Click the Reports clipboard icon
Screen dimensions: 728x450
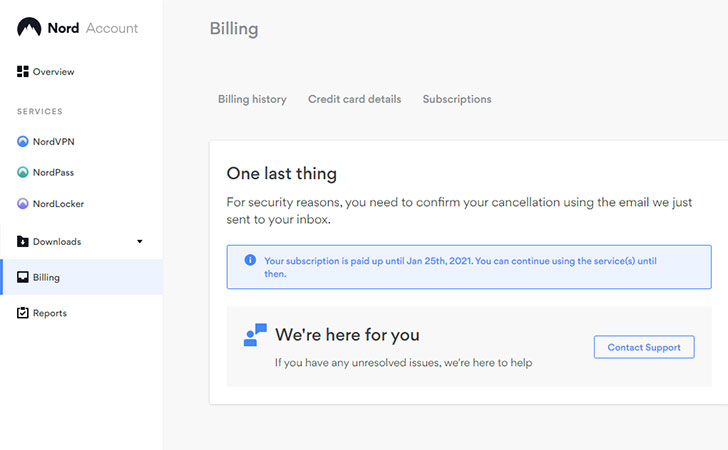point(23,313)
